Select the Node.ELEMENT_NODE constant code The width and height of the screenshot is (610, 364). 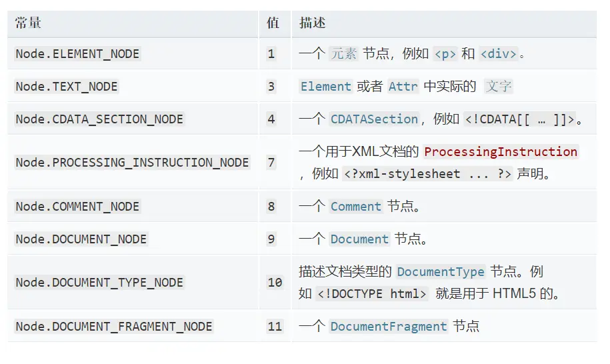77,53
